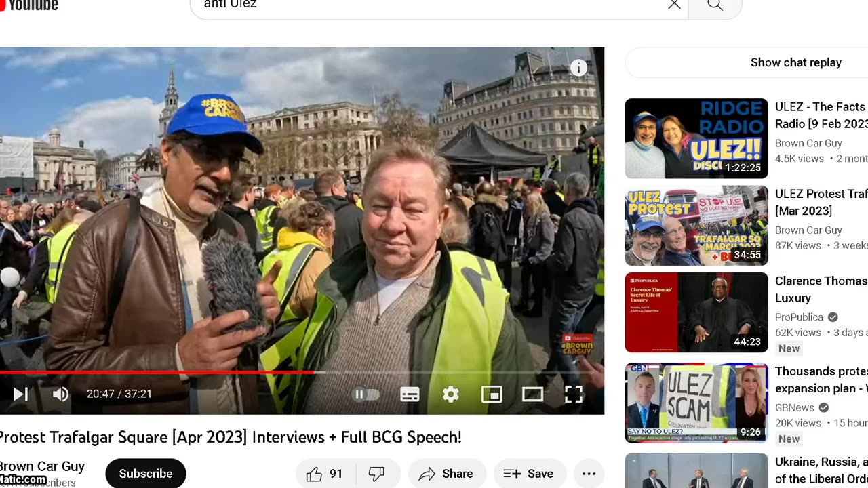Open 'ULEZ - The Facts' video title

pyautogui.click(x=821, y=115)
